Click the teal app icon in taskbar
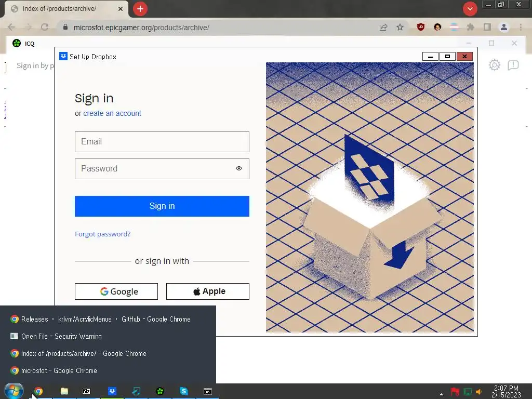532x399 pixels. tap(136, 391)
